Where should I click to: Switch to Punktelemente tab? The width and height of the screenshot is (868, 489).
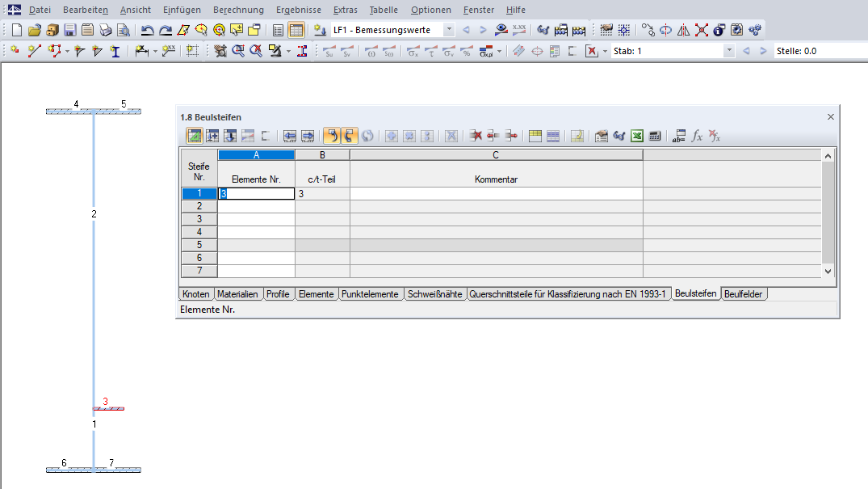[x=370, y=294]
